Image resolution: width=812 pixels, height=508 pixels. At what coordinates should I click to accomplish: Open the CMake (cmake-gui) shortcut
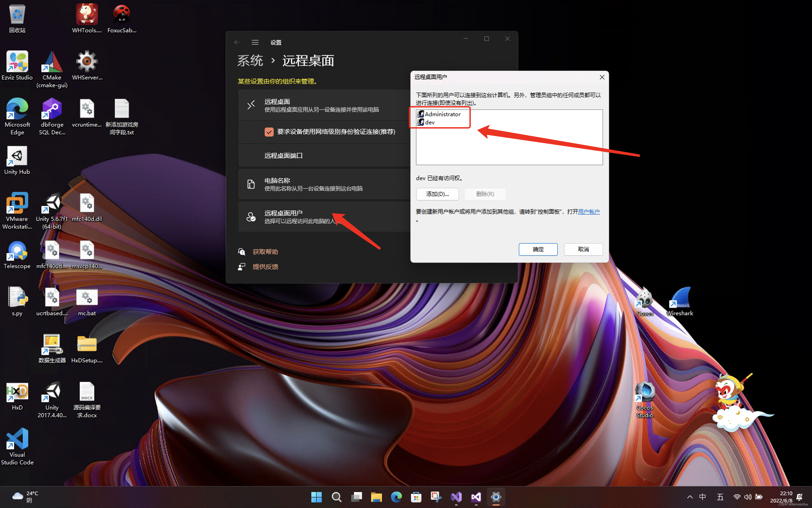coord(52,70)
